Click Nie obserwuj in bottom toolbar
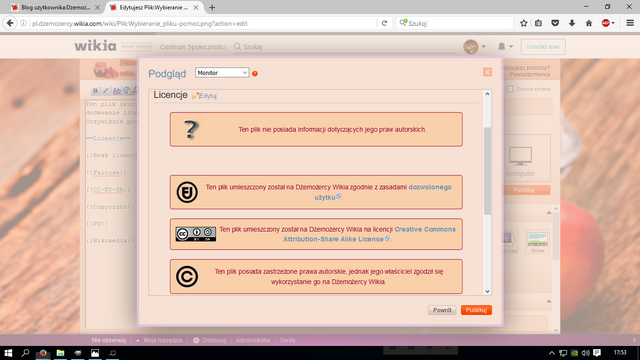 (x=109, y=340)
